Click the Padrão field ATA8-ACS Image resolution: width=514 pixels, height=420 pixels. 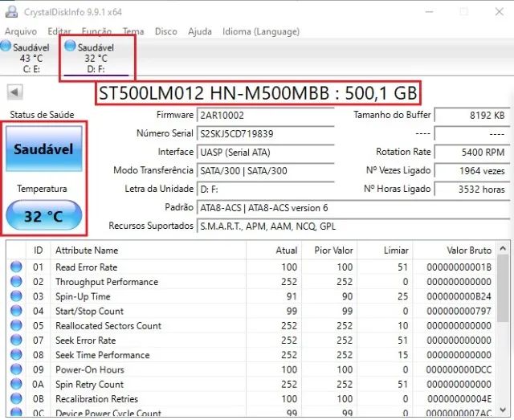tap(353, 208)
